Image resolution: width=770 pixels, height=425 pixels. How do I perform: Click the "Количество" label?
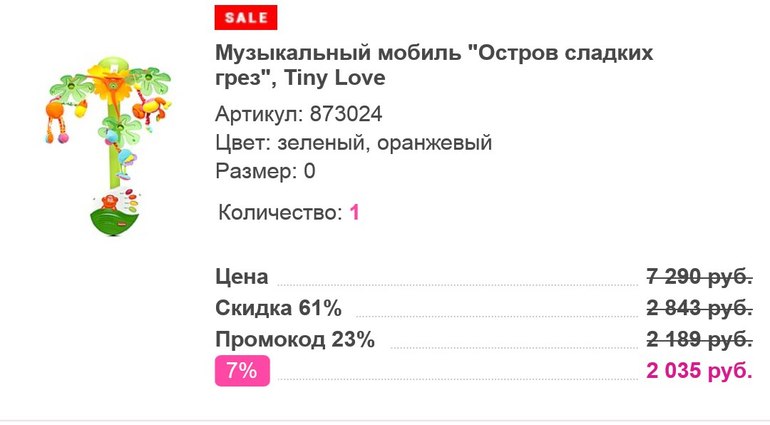pos(280,212)
